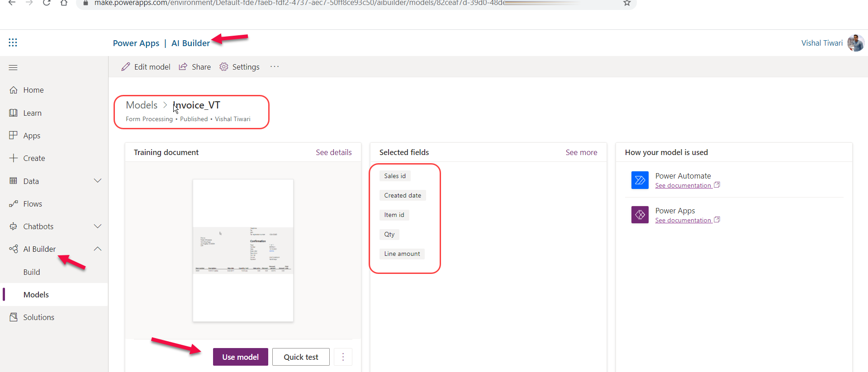This screenshot has width=868, height=372.
Task: Click the Settings gear icon
Action: (x=224, y=67)
